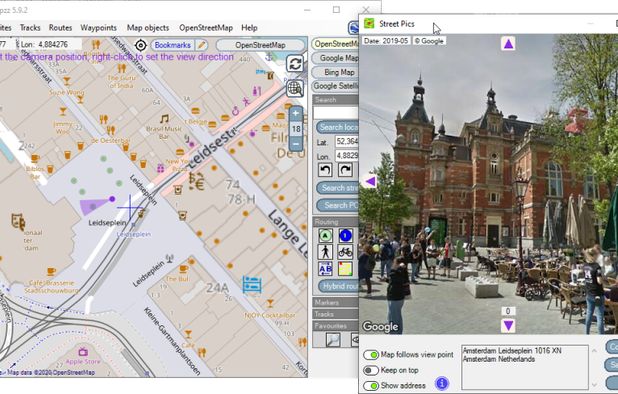Image resolution: width=618 pixels, height=394 pixels.
Task: Select pedestrian routing mode icon
Action: tap(325, 252)
